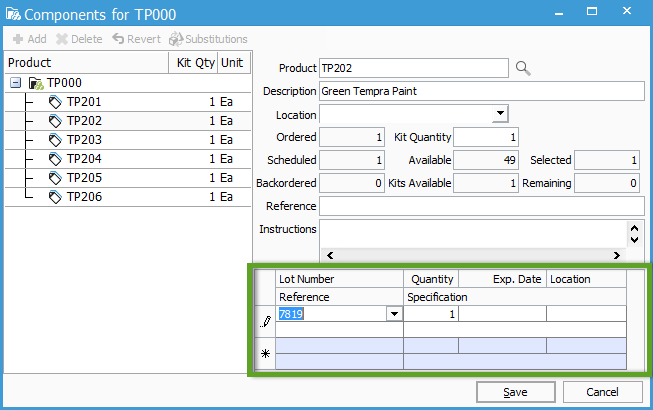Click the Remaining value field
Image resolution: width=653 pixels, height=410 pixels.
click(x=607, y=183)
